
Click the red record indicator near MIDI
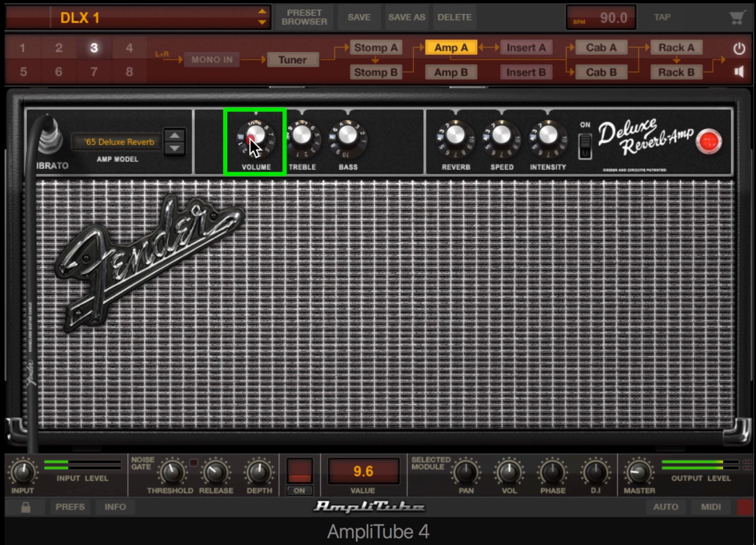tap(745, 507)
